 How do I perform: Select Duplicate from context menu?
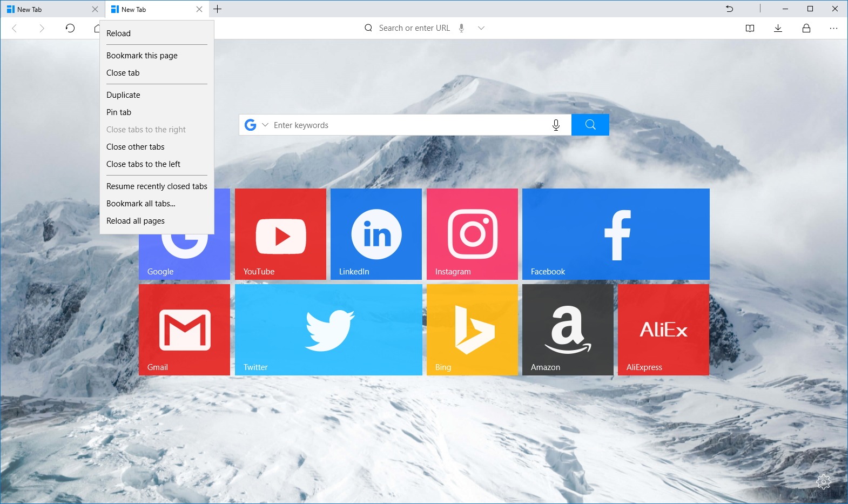click(x=157, y=95)
